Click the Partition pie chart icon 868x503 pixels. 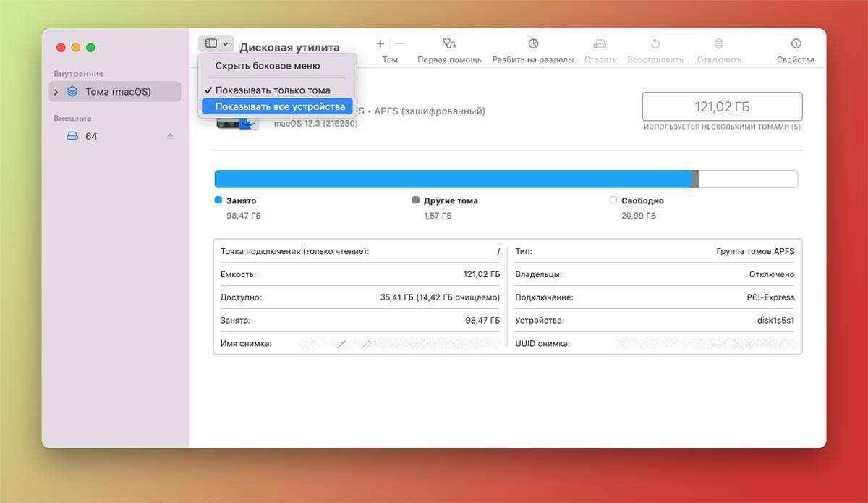(x=533, y=44)
